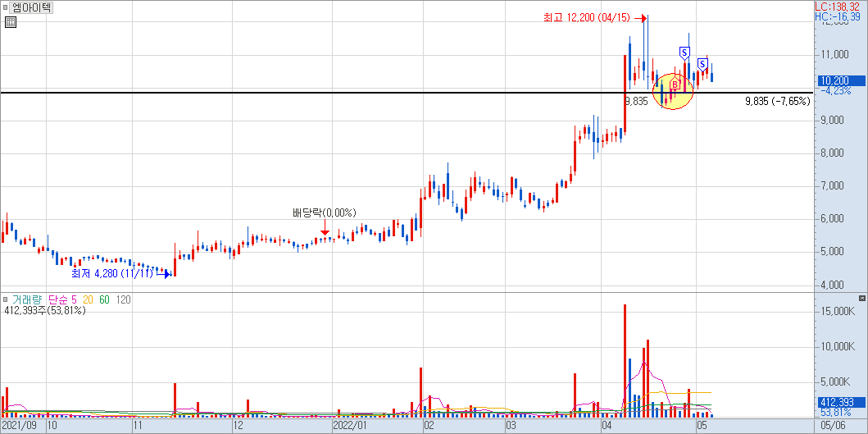Click the 04 month label on the time axis
This screenshot has height=434, width=868.
pos(607,426)
